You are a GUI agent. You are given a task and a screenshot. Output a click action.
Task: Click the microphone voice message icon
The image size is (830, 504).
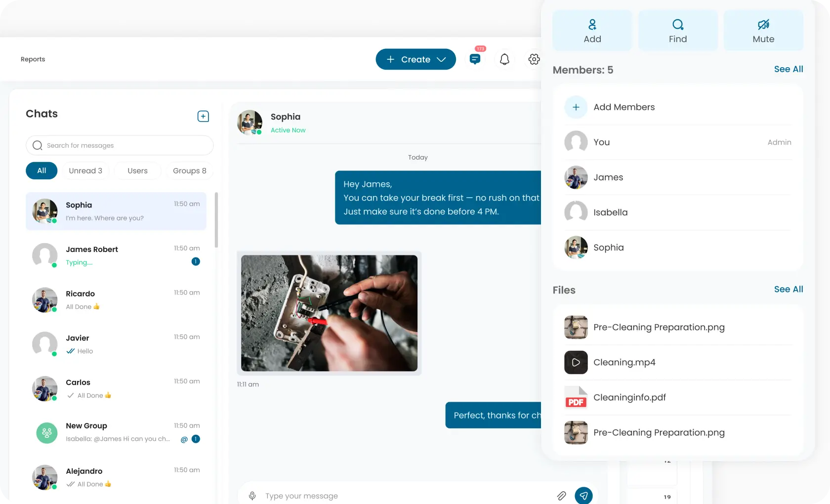(252, 496)
